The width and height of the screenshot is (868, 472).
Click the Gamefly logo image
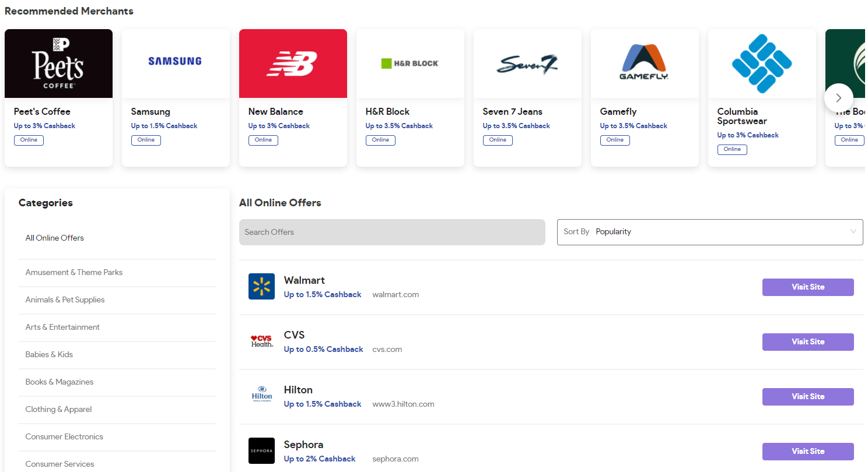[x=644, y=63]
